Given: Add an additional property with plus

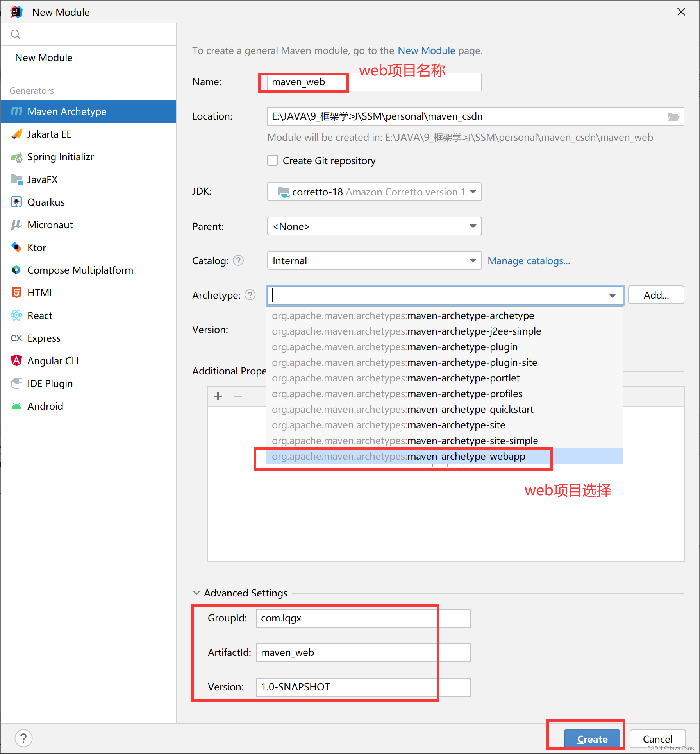Looking at the screenshot, I should [218, 396].
